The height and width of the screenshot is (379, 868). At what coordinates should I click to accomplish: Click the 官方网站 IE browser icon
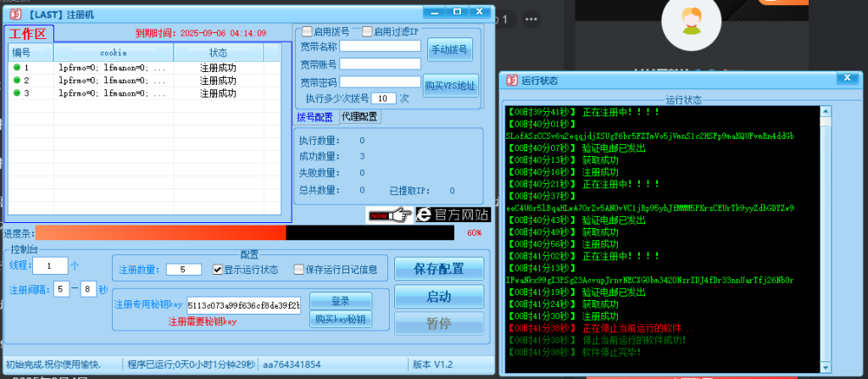(424, 215)
